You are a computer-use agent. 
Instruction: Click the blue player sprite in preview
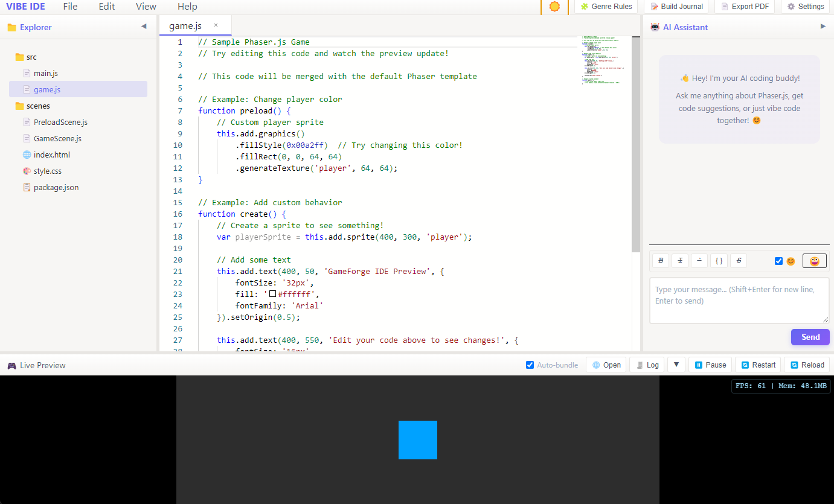pos(418,440)
